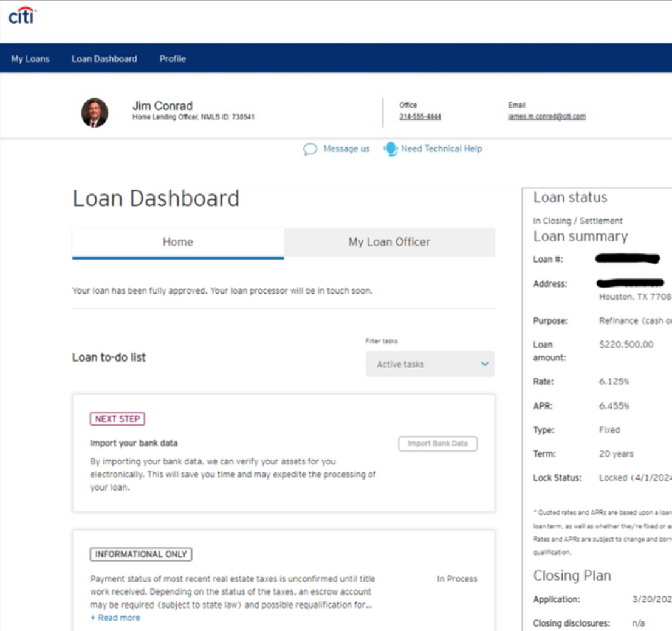The width and height of the screenshot is (672, 631).
Task: Click the Citi logo
Action: [x=22, y=16]
